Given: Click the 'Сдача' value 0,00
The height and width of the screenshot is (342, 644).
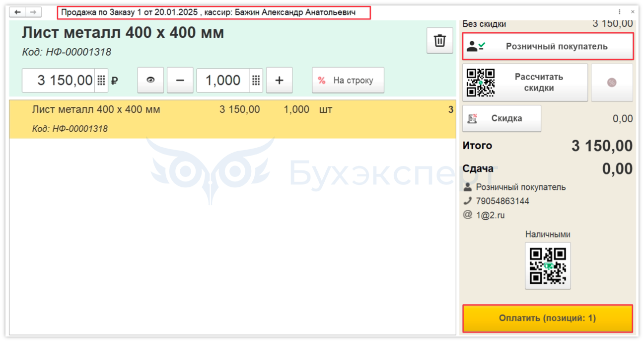Looking at the screenshot, I should pos(617,169).
